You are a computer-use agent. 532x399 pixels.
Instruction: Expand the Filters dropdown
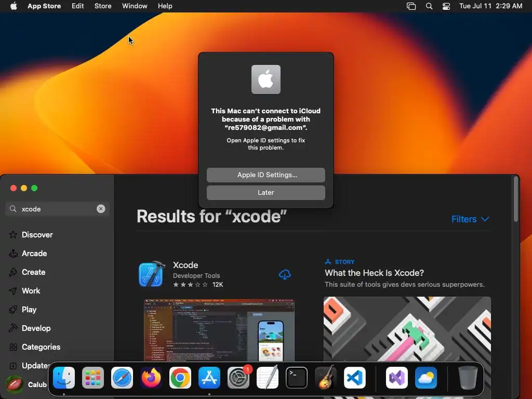470,219
